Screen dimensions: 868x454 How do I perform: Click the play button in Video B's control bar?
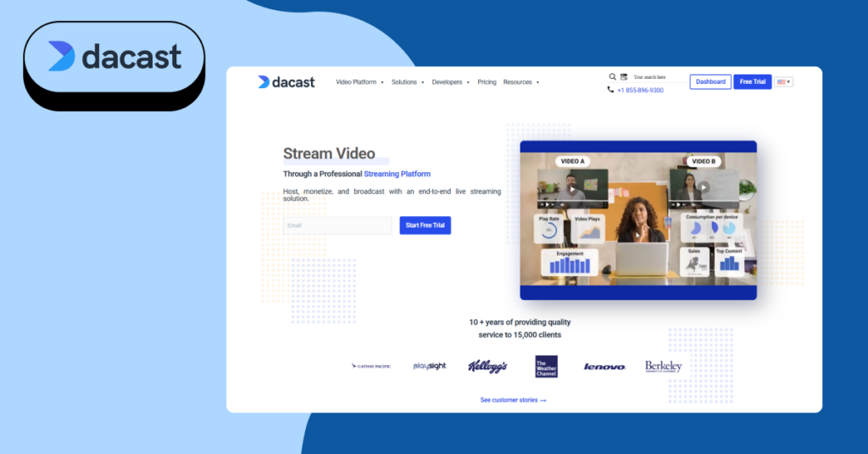click(x=678, y=205)
